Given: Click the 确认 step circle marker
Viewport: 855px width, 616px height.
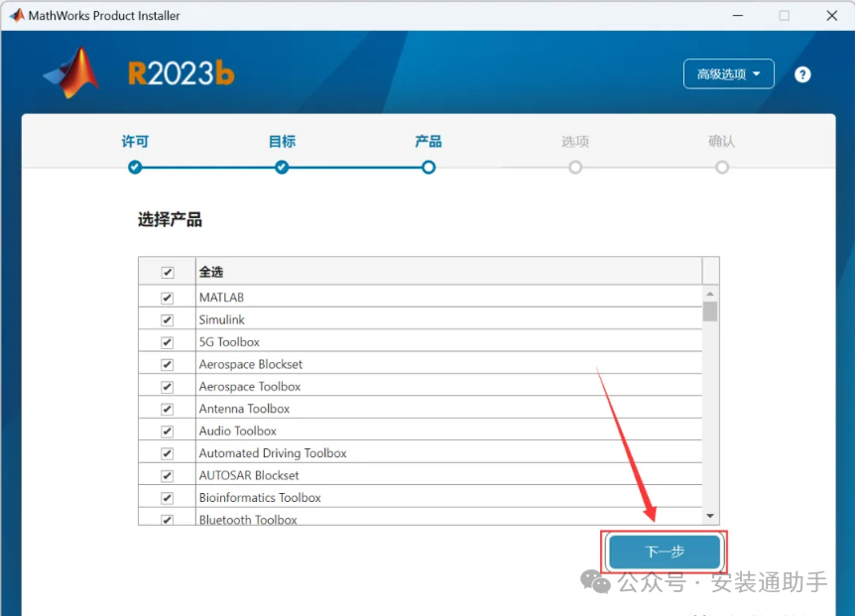Looking at the screenshot, I should pos(722,168).
